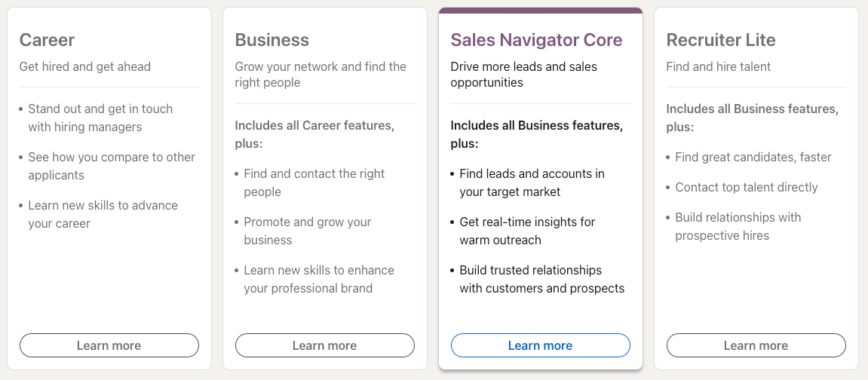The width and height of the screenshot is (868, 380).
Task: Click Learn more under Career plan
Action: pos(109,345)
